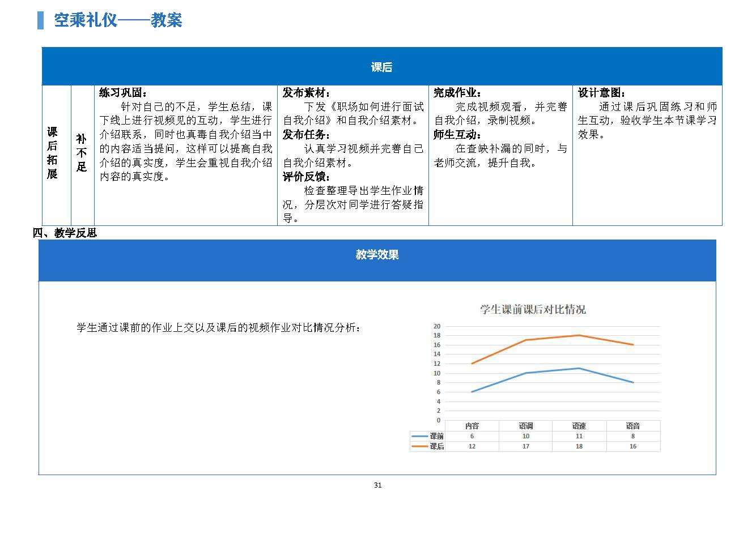
Task: Click 课后 row value 16 under 语音
Action: 633,446
